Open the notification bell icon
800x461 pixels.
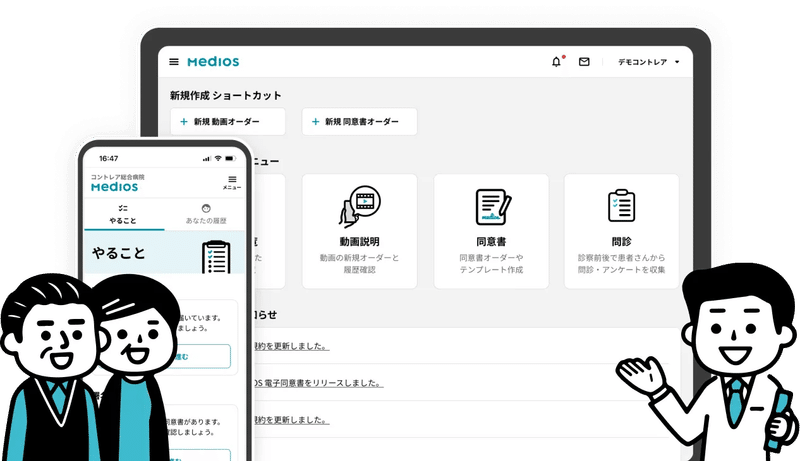click(557, 62)
